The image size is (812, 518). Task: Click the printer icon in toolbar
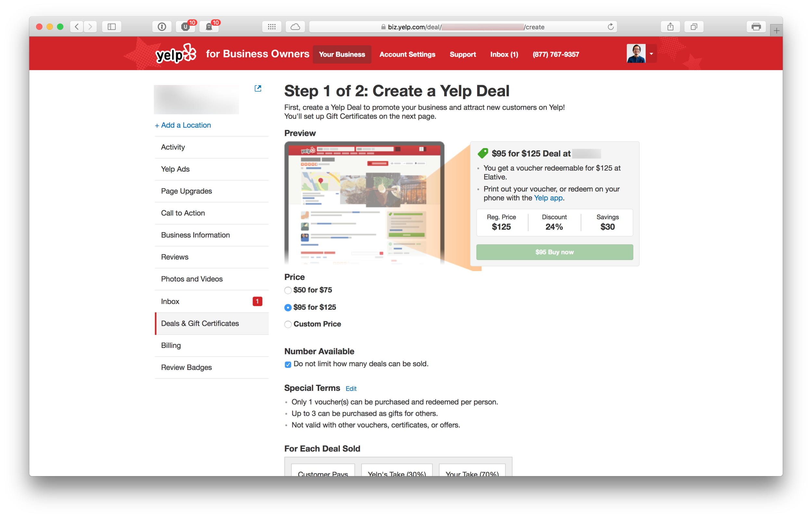[756, 27]
